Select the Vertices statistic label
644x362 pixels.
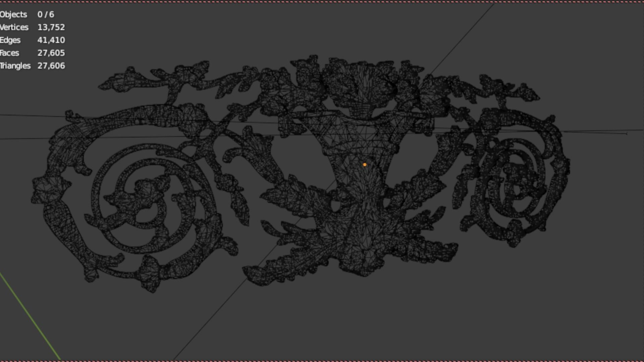coord(14,27)
